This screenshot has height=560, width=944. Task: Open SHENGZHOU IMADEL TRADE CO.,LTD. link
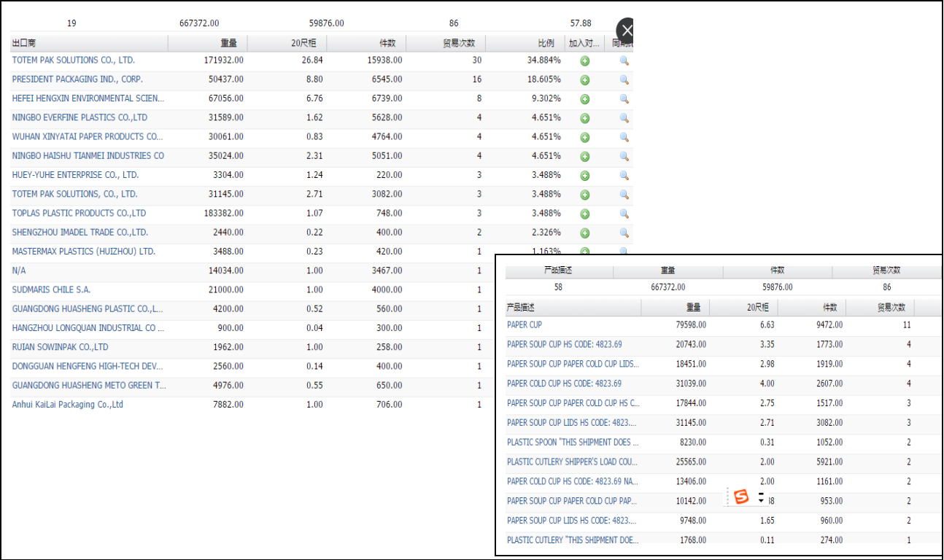[x=80, y=233]
